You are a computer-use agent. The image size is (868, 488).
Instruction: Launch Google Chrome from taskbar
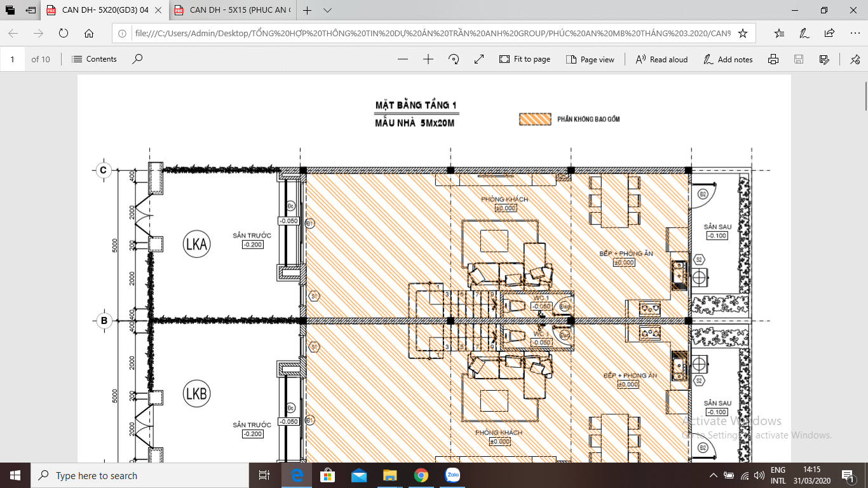click(421, 475)
